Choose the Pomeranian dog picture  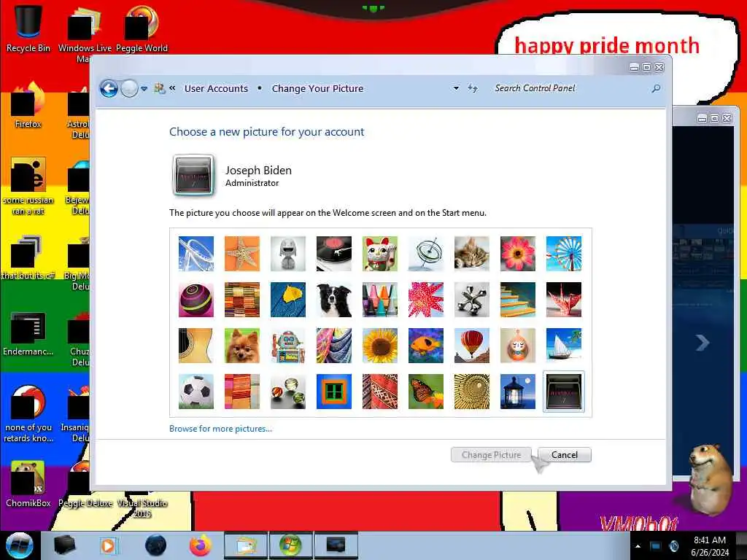(x=242, y=345)
